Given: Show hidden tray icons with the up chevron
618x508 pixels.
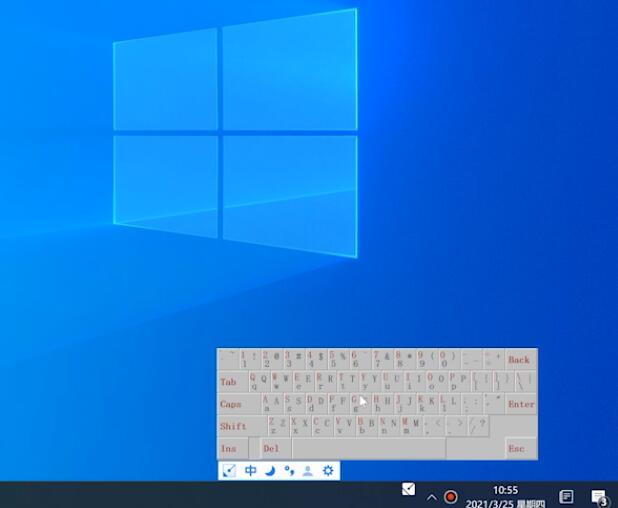Looking at the screenshot, I should [432, 497].
